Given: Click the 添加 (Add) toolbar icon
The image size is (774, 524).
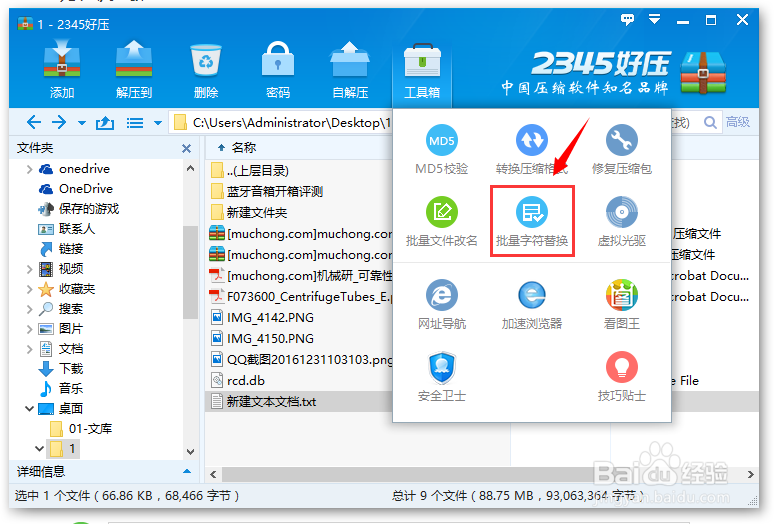Looking at the screenshot, I should coord(62,70).
